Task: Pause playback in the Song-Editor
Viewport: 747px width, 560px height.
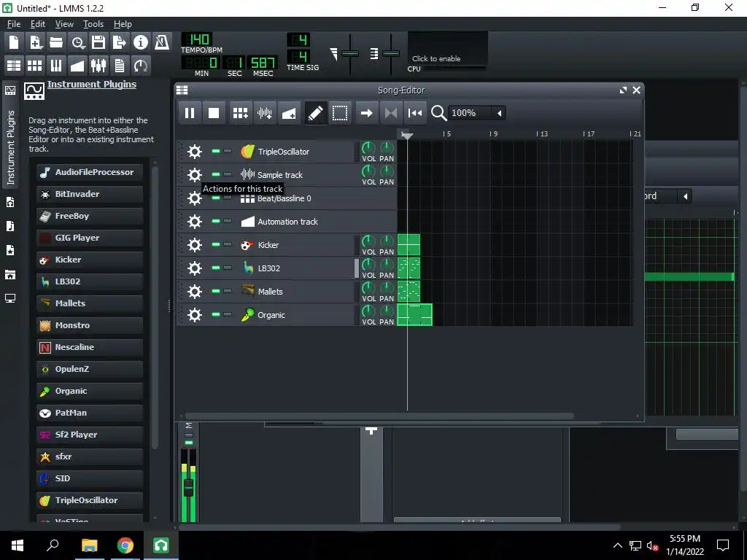Action: (x=190, y=113)
